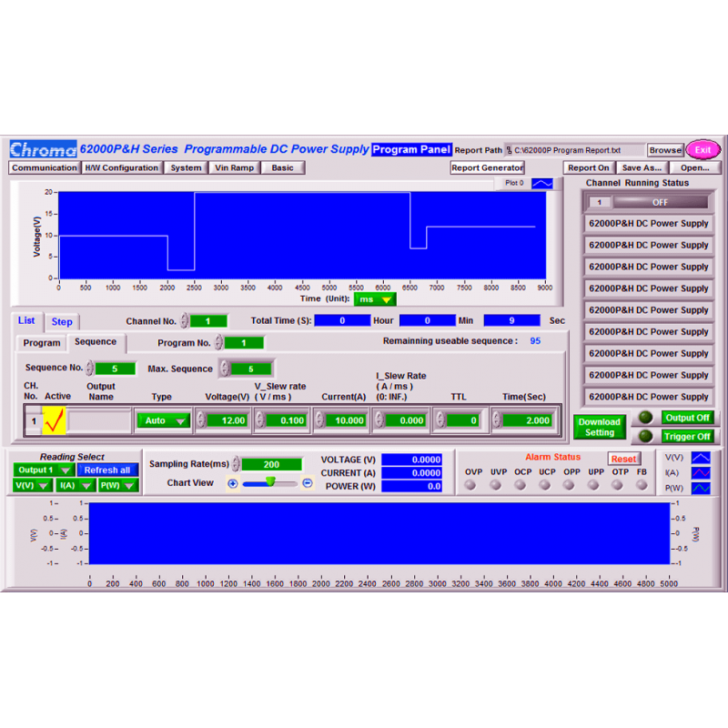
Task: Open the System menu
Action: pyautogui.click(x=186, y=167)
